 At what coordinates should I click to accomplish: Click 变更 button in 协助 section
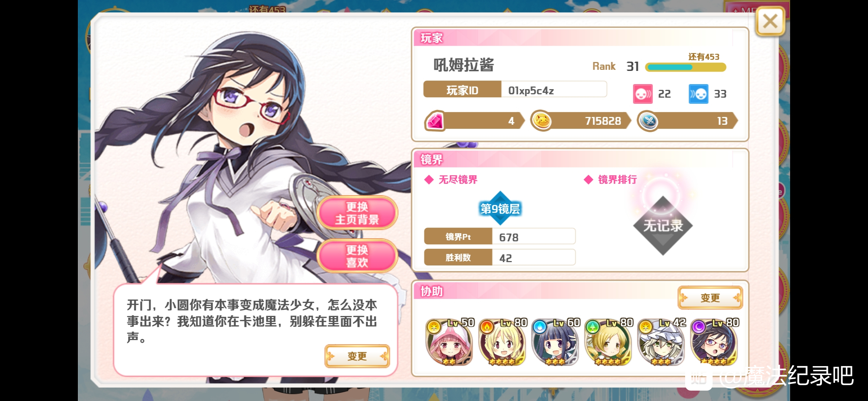(710, 298)
